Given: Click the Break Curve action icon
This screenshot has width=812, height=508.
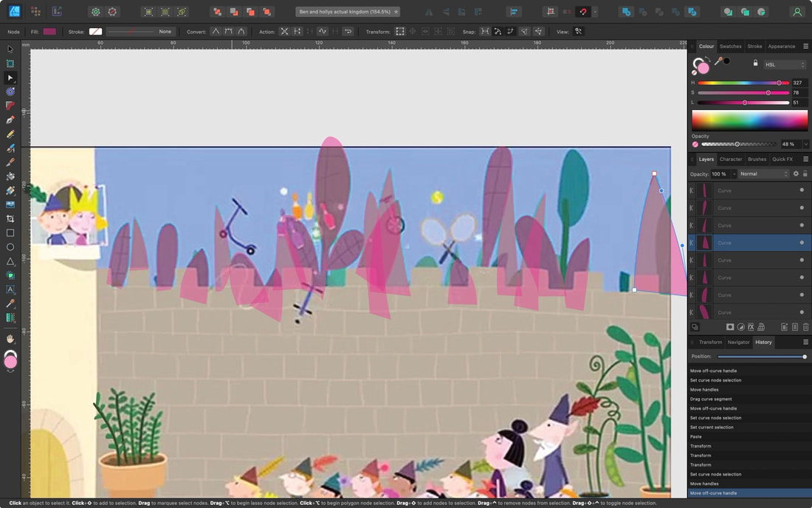Looking at the screenshot, I should [x=284, y=32].
